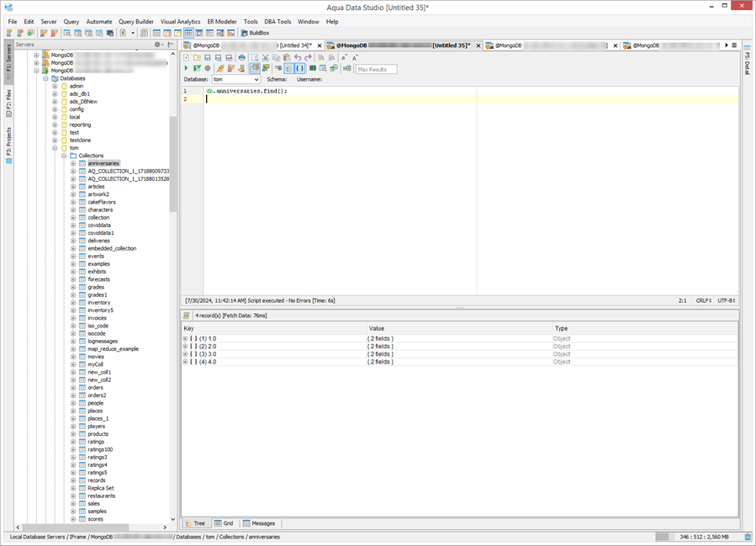
Task: Open the ER Modeler menu
Action: click(222, 22)
